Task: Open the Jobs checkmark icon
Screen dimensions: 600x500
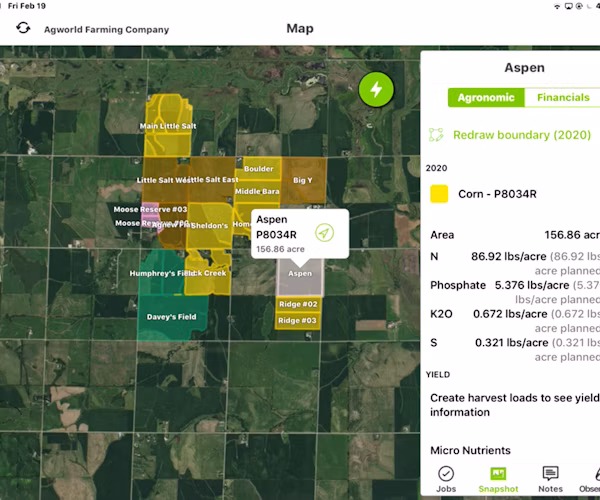Action: 446,474
